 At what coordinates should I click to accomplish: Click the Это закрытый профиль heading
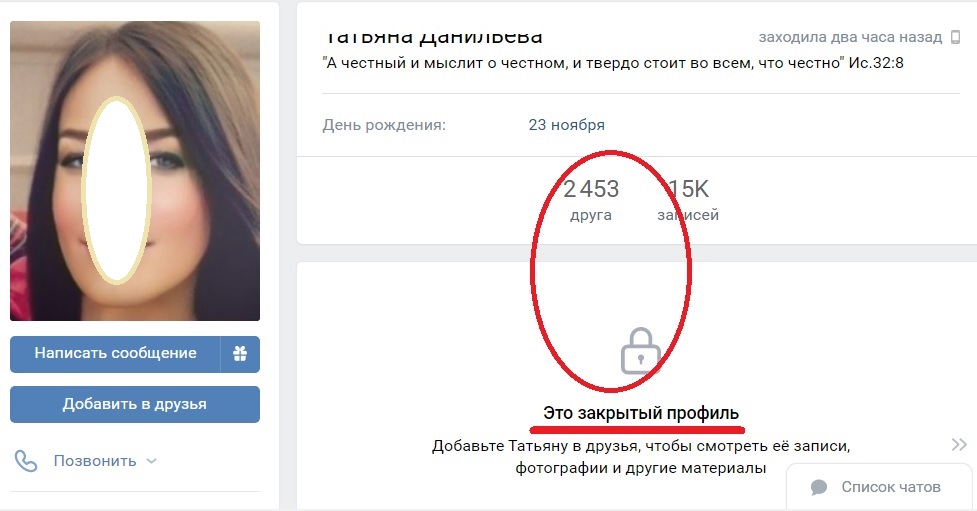tap(641, 413)
